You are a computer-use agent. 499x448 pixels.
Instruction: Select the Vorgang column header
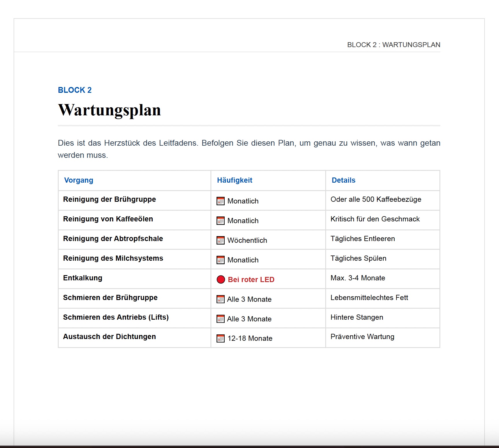(79, 180)
